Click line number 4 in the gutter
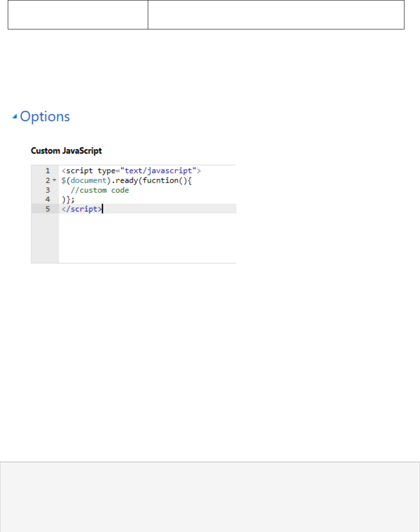The height and width of the screenshot is (532, 420). tap(48, 199)
